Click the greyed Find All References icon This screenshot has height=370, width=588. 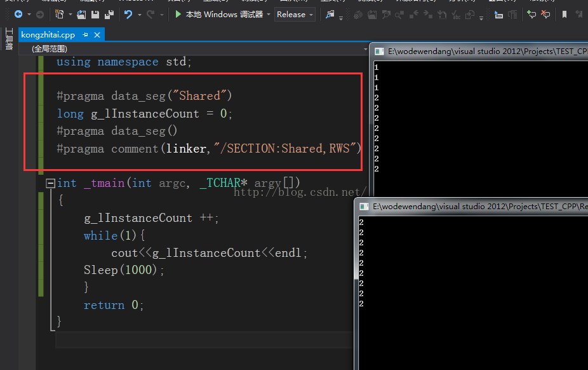(386, 15)
